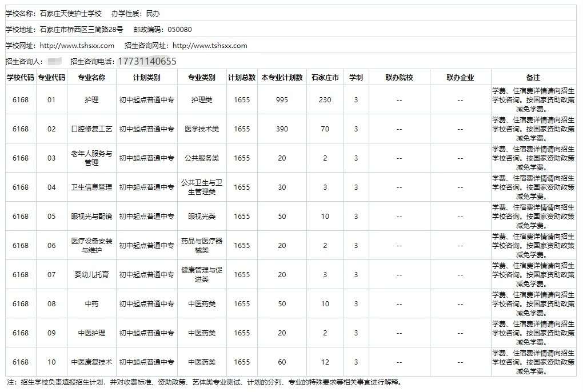The image size is (583, 392).
Task: Select the 口腔修复工艺 major name cell
Action: (x=91, y=129)
